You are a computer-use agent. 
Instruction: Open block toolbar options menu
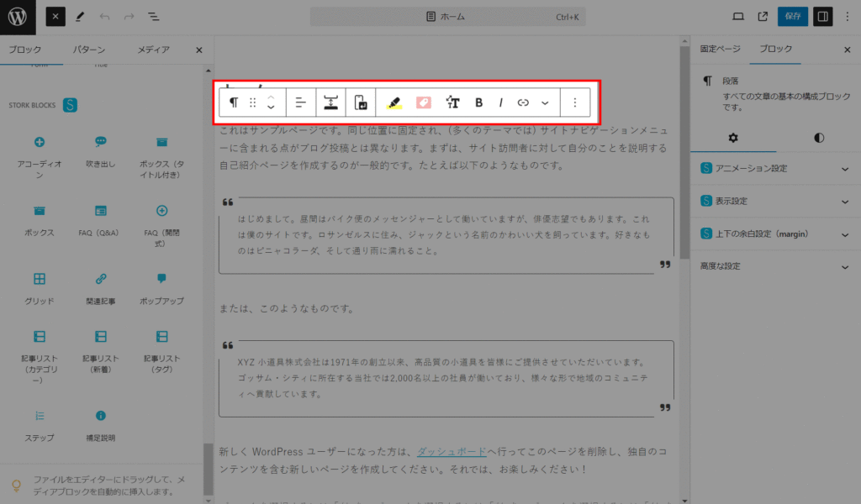pos(575,102)
